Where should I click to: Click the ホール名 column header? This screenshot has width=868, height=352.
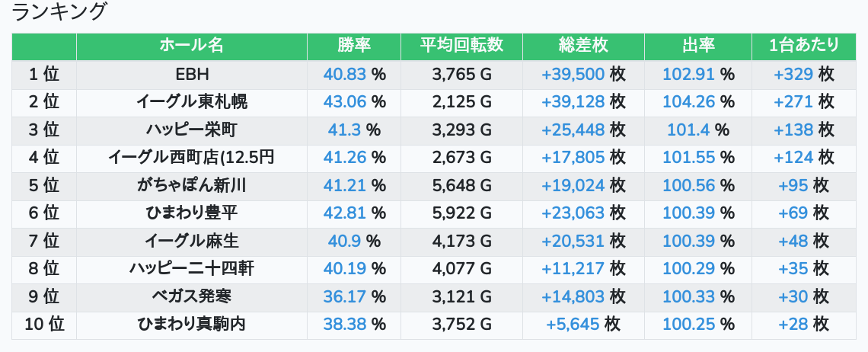[191, 46]
